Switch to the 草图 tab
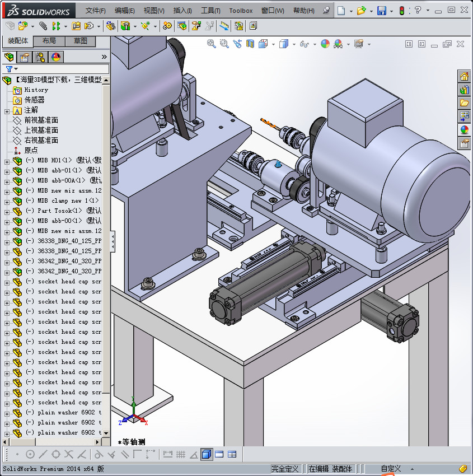This screenshot has width=473, height=476. pyautogui.click(x=81, y=41)
